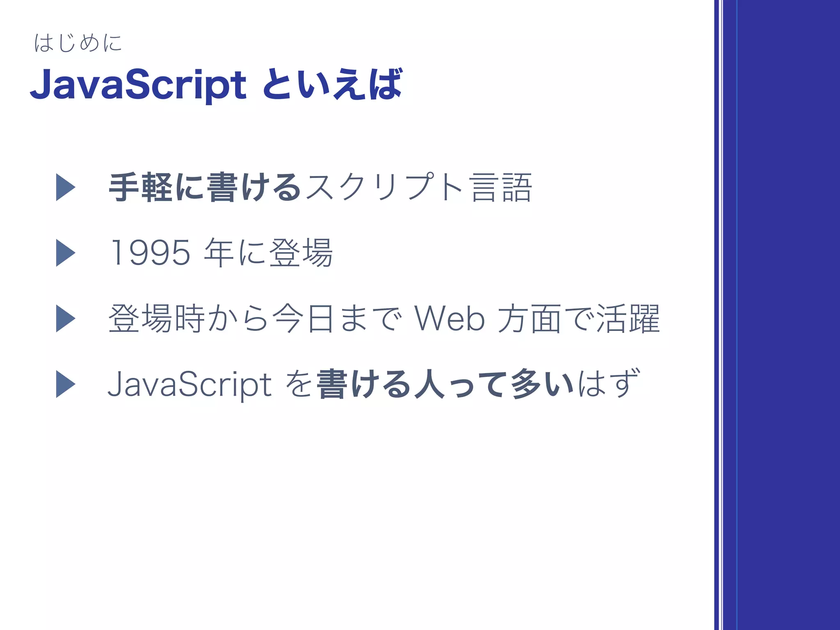The image size is (840, 630).
Task: Click the thin vertical stripe beside the blue sidebar
Action: click(x=718, y=315)
